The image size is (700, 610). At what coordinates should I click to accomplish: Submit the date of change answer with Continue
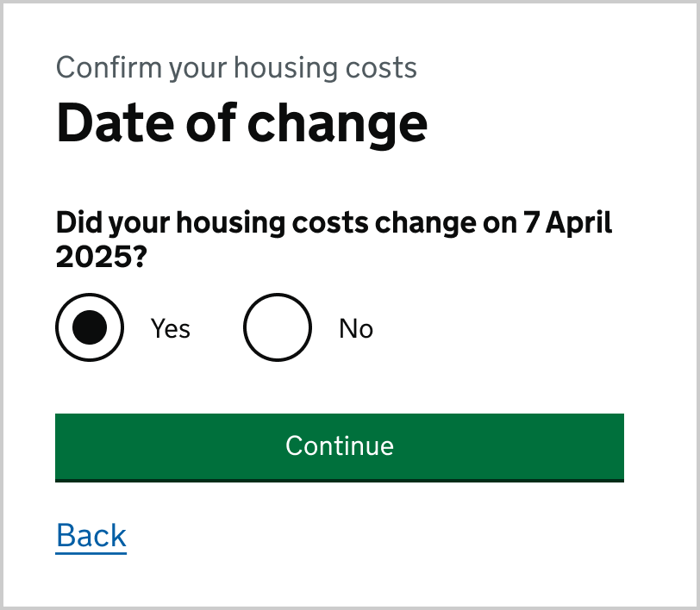(339, 446)
